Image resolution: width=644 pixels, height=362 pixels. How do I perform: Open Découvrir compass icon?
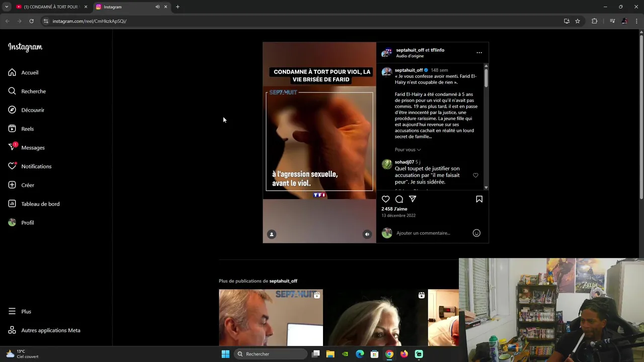[12, 110]
